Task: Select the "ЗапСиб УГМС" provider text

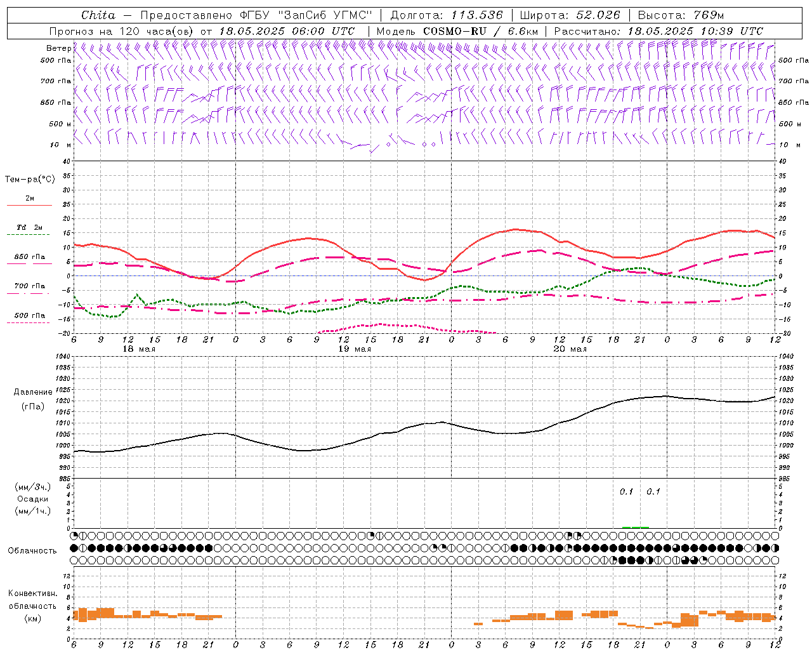Action: tap(325, 15)
